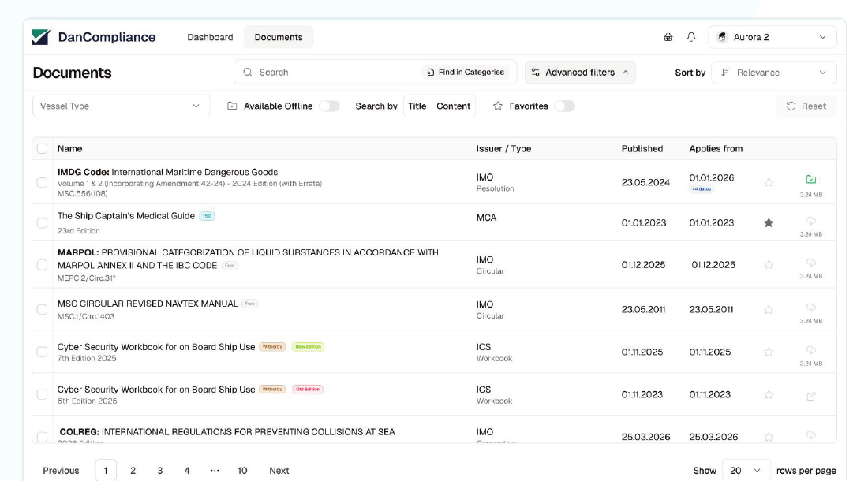Viewport: 868px width, 481px height.
Task: Check The Ship Captain's Medical Guide checkbox
Action: (42, 223)
